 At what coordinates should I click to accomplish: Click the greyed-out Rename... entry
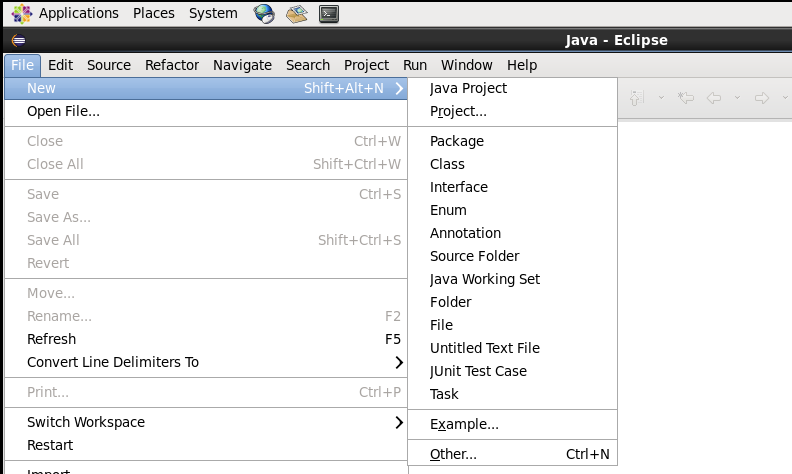(x=206, y=316)
